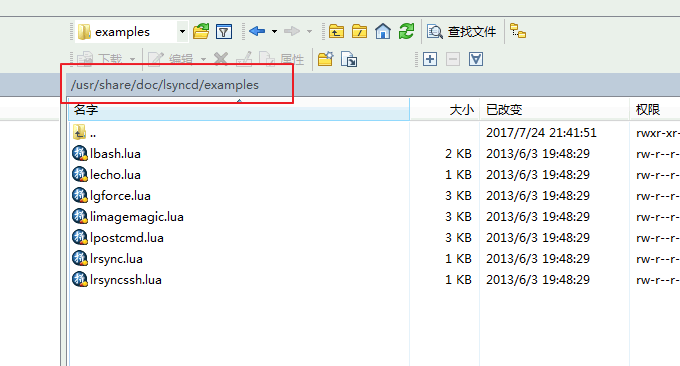Click the file filter funnel icon
Viewport: 680px width, 366px height.
pos(224,32)
